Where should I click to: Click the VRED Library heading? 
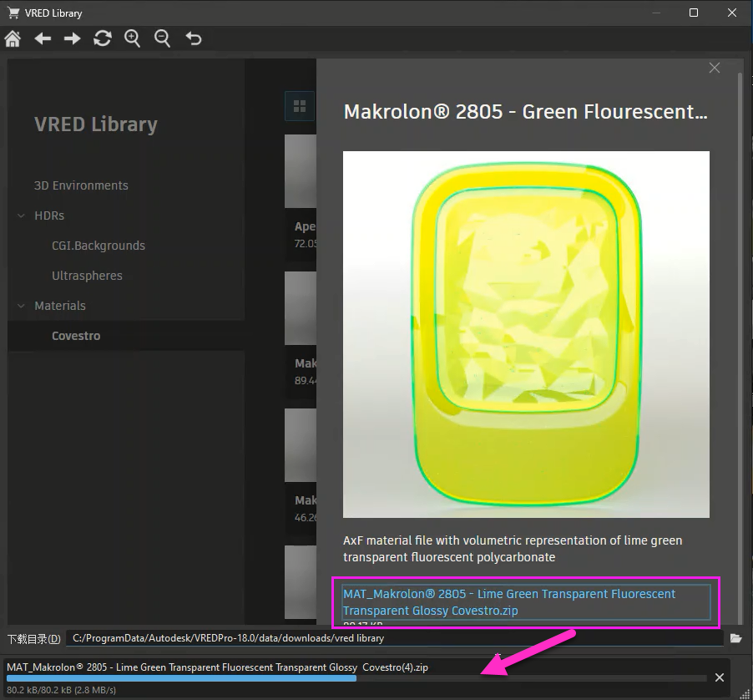pos(95,124)
